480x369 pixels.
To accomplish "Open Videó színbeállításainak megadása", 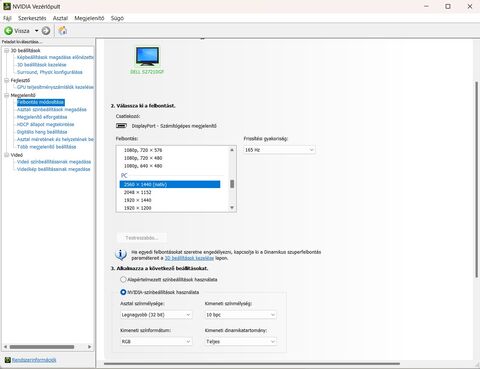I will (54, 162).
